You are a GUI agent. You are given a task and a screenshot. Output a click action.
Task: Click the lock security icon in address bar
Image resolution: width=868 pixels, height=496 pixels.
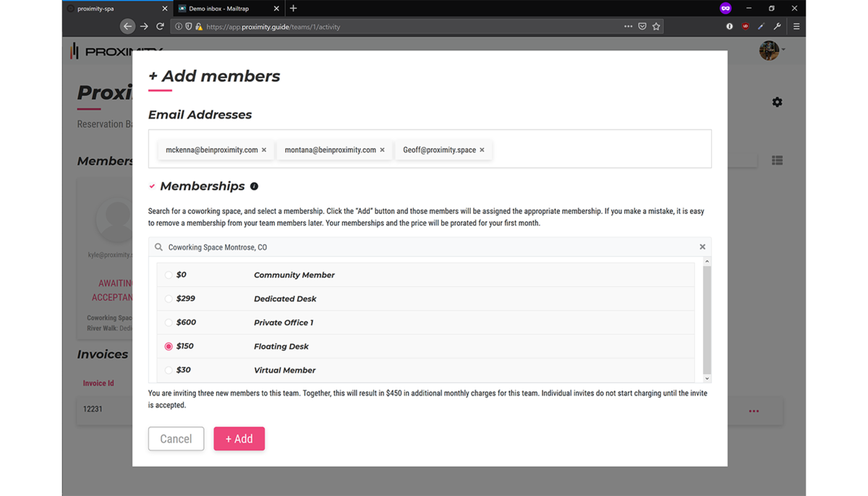198,27
